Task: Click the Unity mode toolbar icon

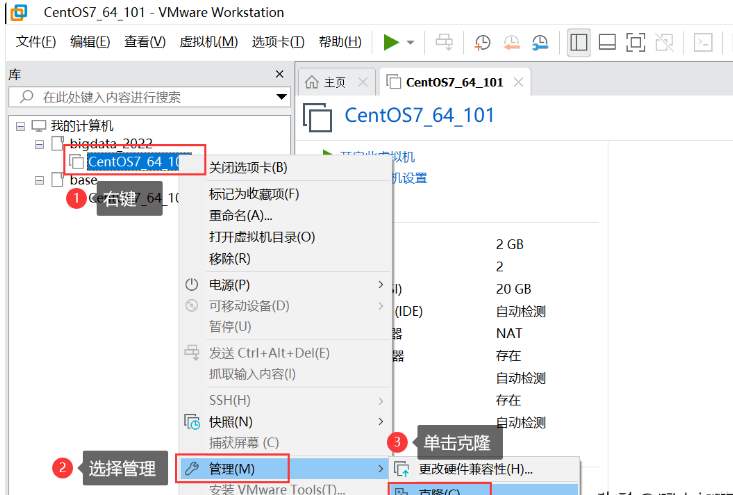Action: 664,43
